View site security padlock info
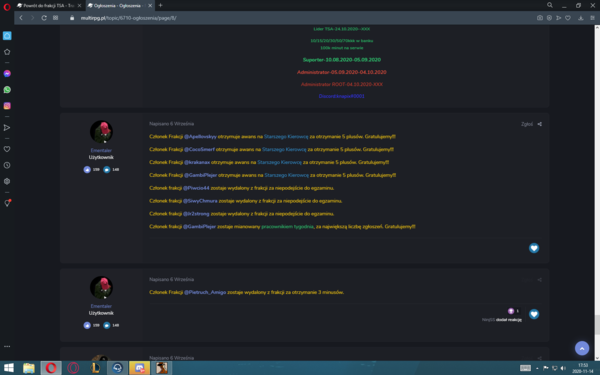 coord(72,18)
